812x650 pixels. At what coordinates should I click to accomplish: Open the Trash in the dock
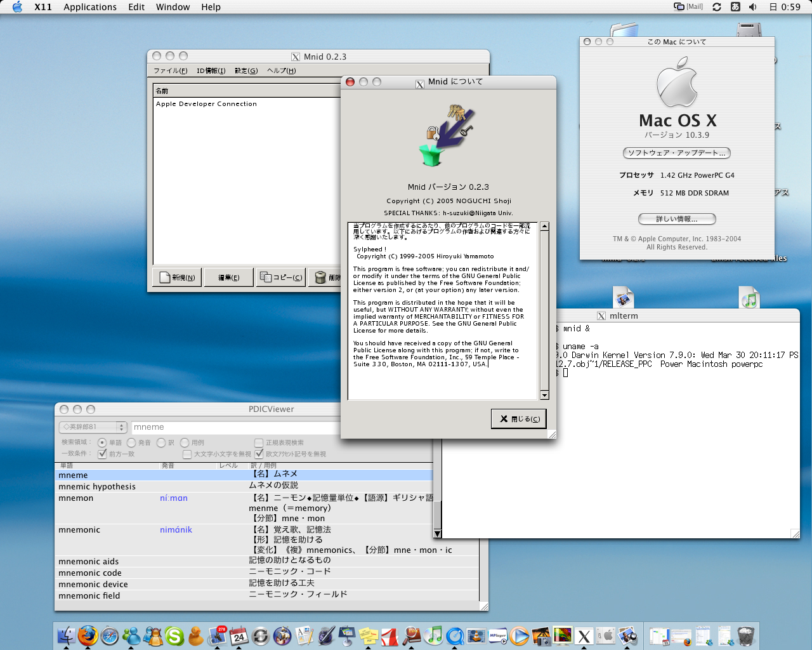(x=746, y=635)
